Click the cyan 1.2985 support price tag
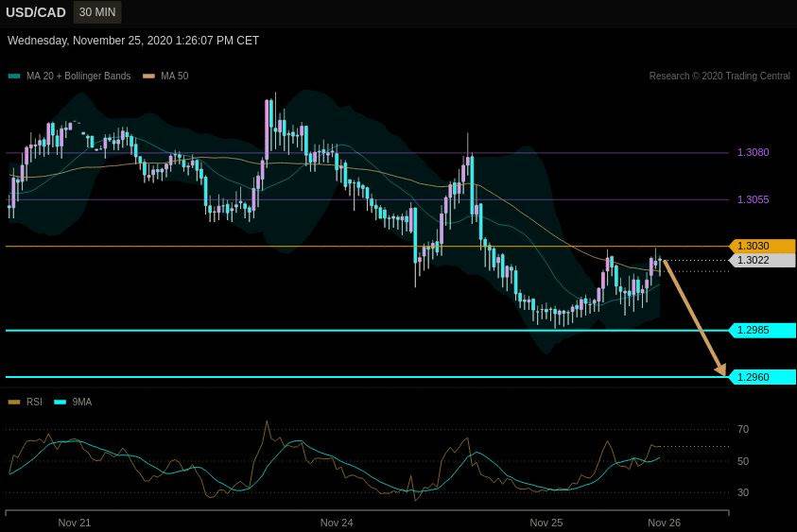This screenshot has width=797, height=532. (762, 331)
